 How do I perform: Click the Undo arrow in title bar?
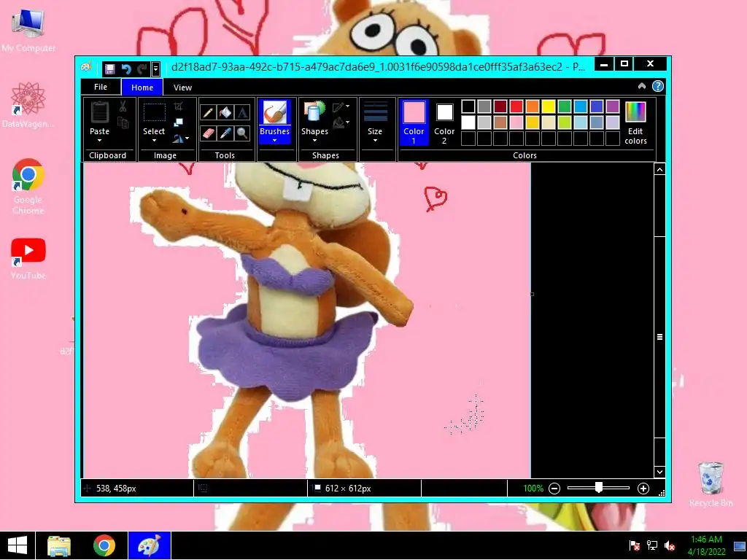tap(125, 69)
